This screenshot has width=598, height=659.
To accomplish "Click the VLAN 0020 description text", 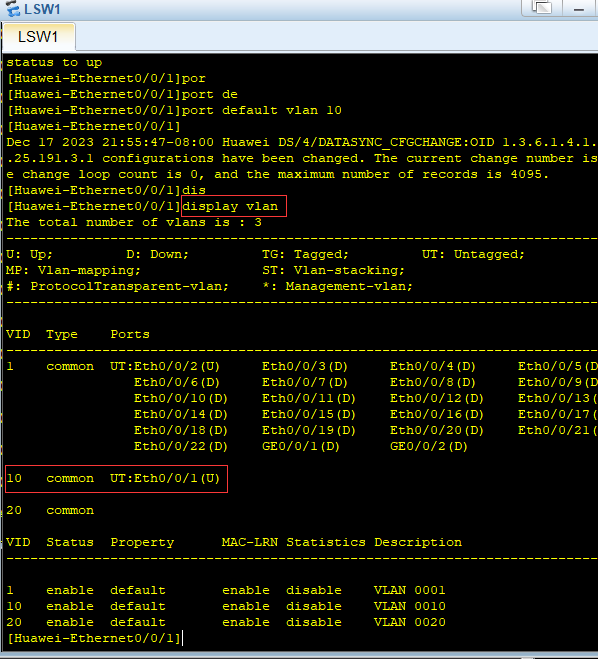I will point(410,622).
